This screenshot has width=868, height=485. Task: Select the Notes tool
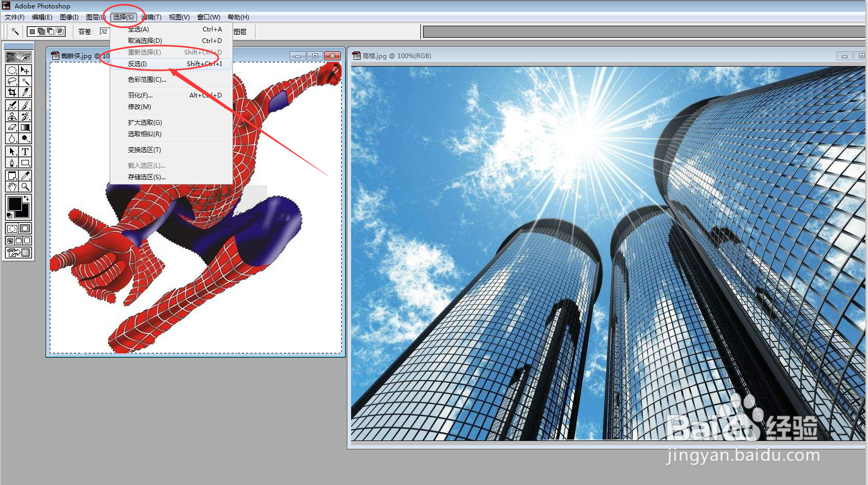click(12, 176)
